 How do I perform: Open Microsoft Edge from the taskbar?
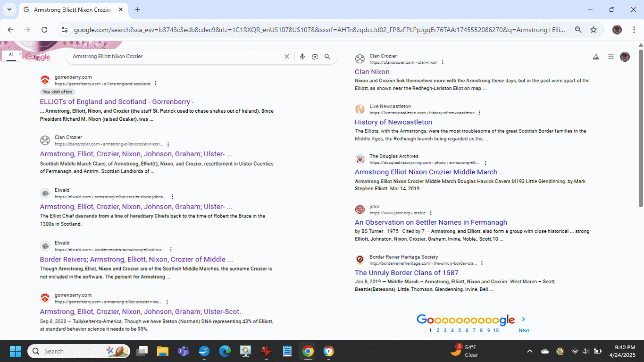[225, 351]
